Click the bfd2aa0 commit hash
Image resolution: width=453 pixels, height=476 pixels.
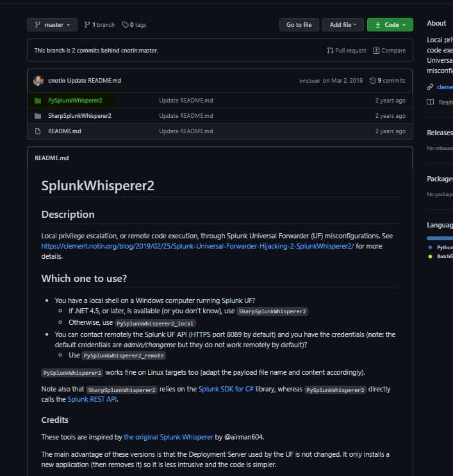pos(309,81)
